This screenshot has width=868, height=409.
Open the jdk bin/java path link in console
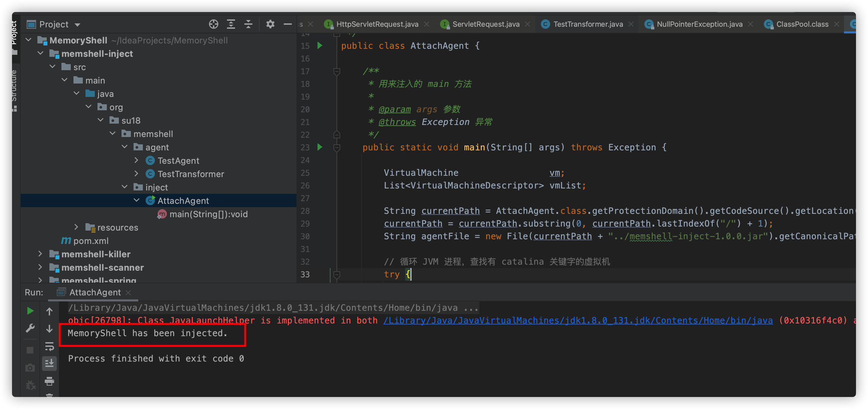[x=578, y=320]
